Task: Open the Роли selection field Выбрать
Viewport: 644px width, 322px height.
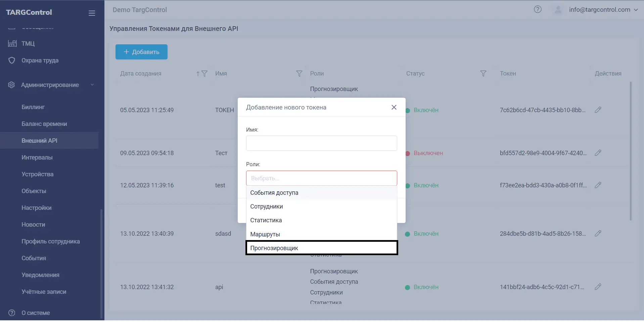Action: pos(321,178)
